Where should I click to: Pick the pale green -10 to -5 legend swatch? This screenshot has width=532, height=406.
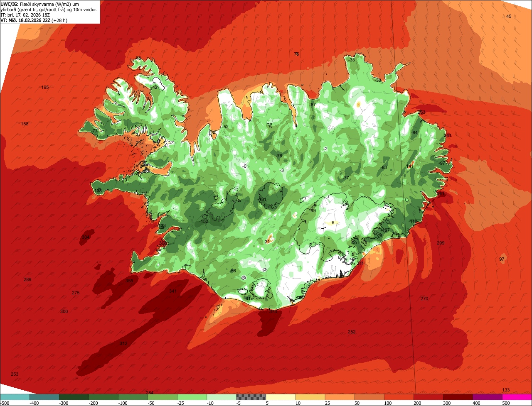point(222,397)
